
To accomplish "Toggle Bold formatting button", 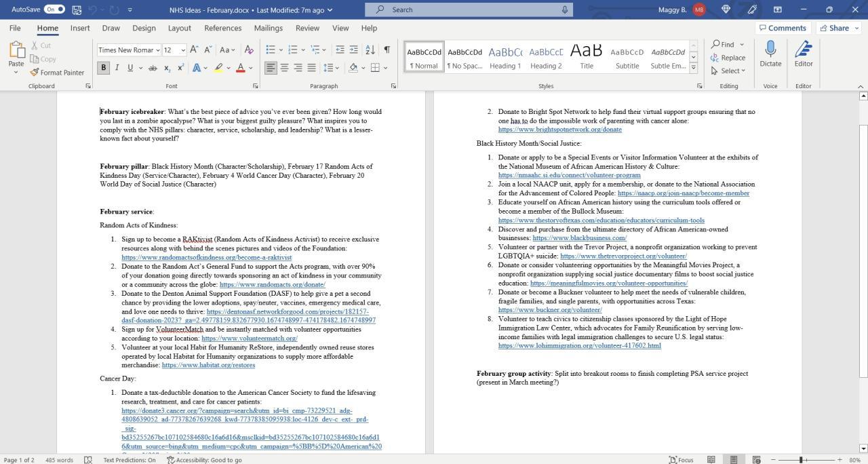I will coord(103,68).
